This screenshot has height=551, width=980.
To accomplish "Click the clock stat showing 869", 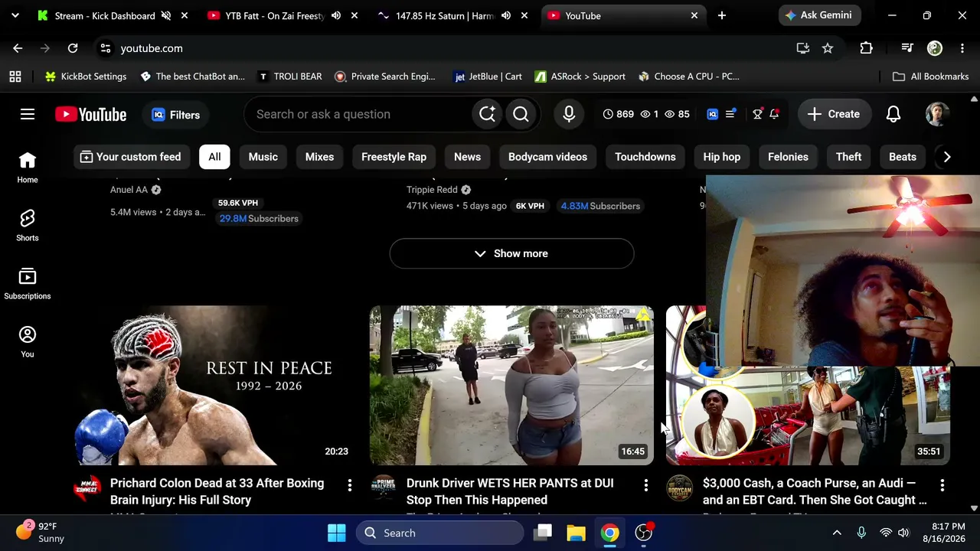I will point(618,114).
